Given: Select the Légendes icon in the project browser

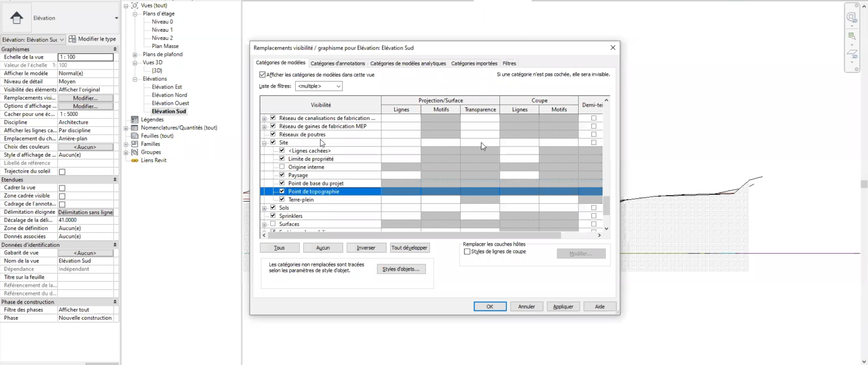Looking at the screenshot, I should point(135,119).
